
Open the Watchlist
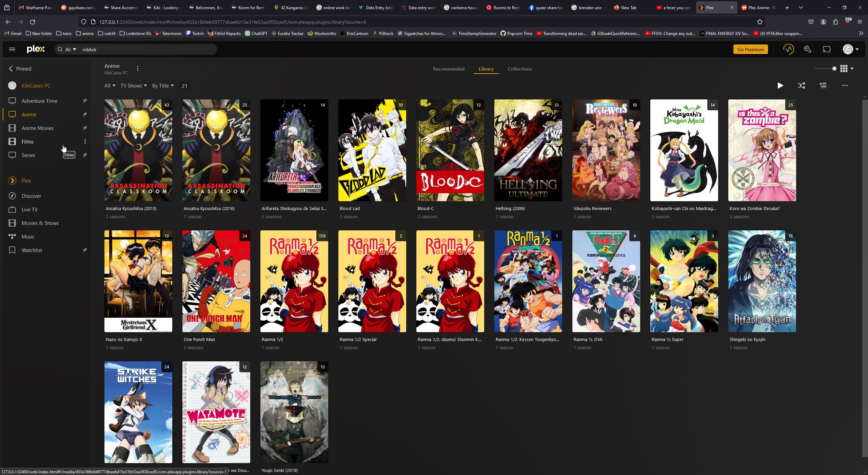click(32, 250)
